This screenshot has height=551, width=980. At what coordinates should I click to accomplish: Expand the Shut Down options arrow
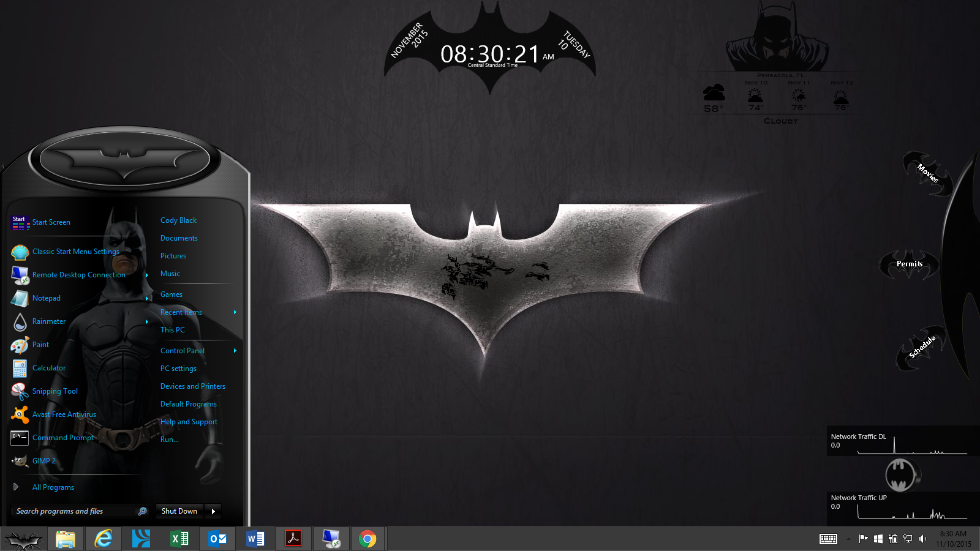pos(213,511)
